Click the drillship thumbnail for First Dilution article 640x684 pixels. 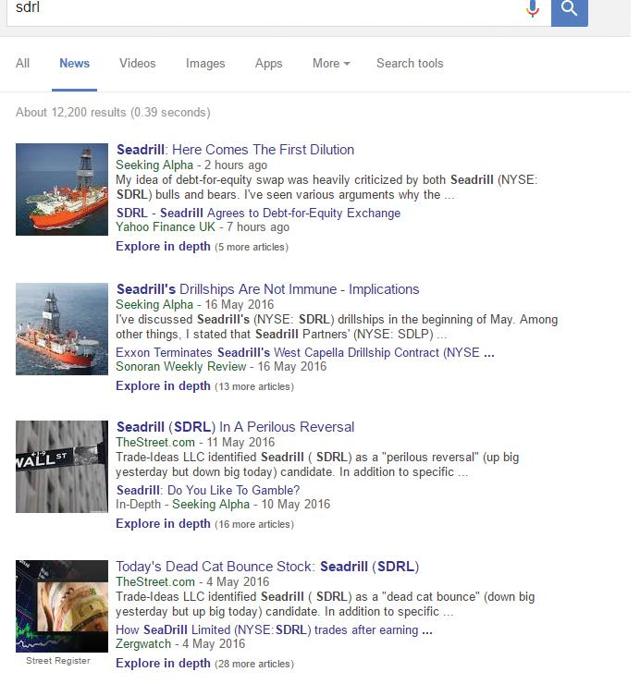(x=62, y=189)
